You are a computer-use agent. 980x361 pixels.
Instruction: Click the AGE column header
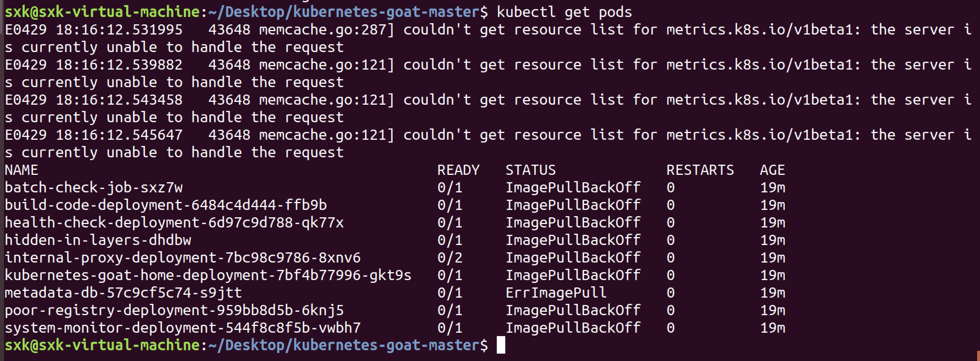click(x=772, y=170)
